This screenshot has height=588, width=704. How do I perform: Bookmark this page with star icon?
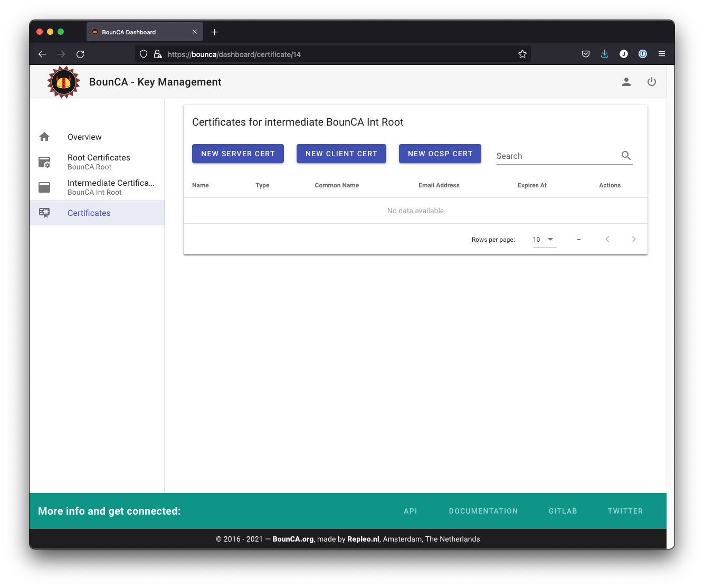(x=522, y=54)
